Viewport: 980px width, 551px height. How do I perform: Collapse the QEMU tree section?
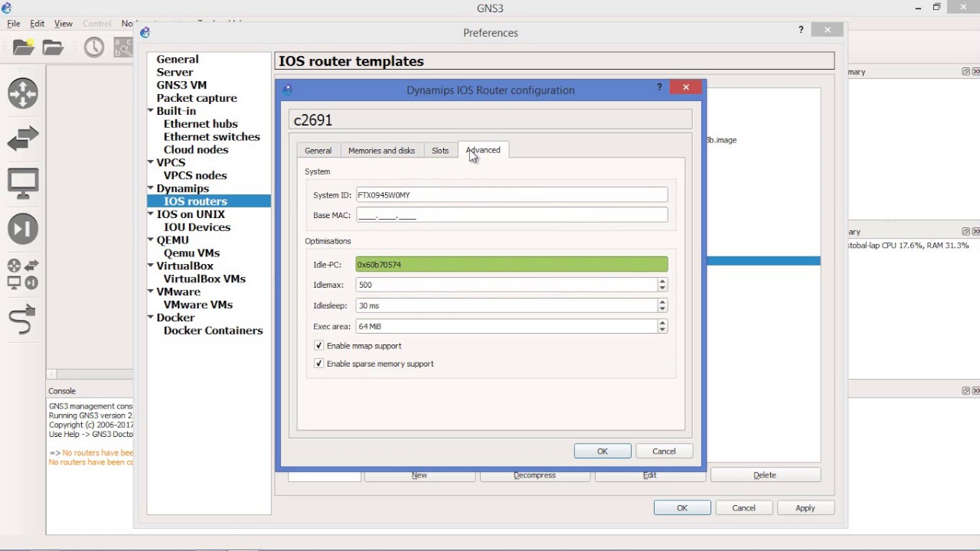click(x=151, y=240)
